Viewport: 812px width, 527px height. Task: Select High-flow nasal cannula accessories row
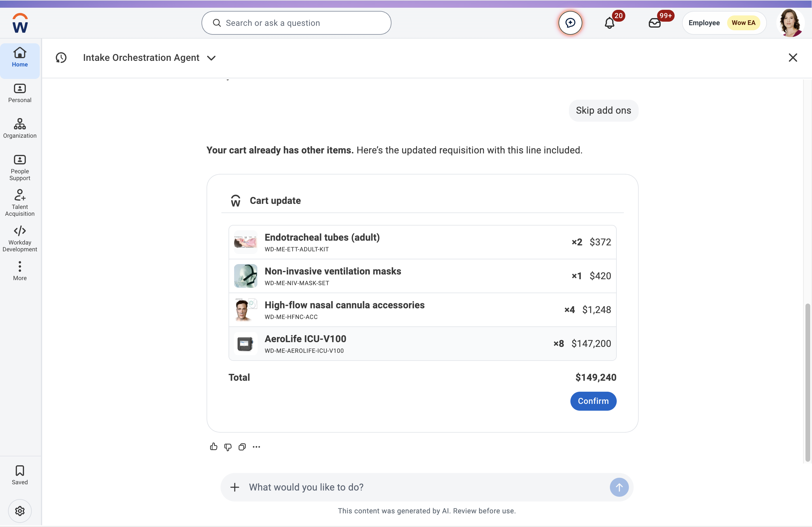pyautogui.click(x=422, y=309)
